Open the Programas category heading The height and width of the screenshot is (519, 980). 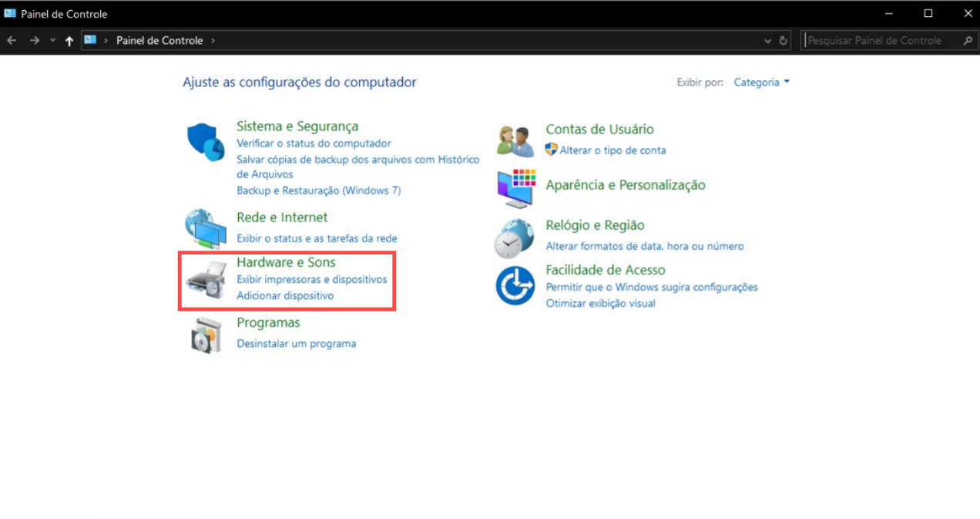(268, 322)
